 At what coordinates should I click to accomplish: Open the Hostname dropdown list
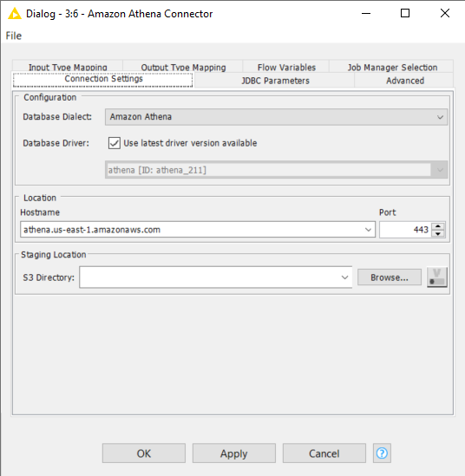(368, 230)
